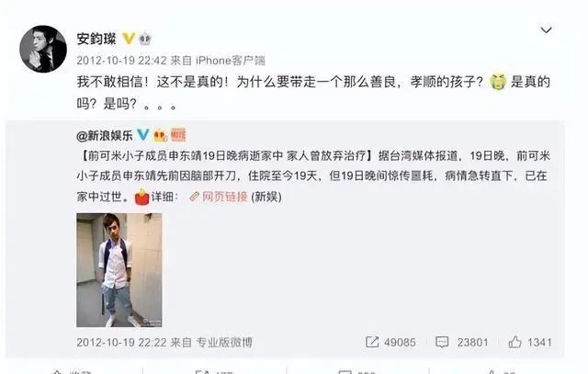Like the reposted post with 1341 likes

pyautogui.click(x=514, y=341)
